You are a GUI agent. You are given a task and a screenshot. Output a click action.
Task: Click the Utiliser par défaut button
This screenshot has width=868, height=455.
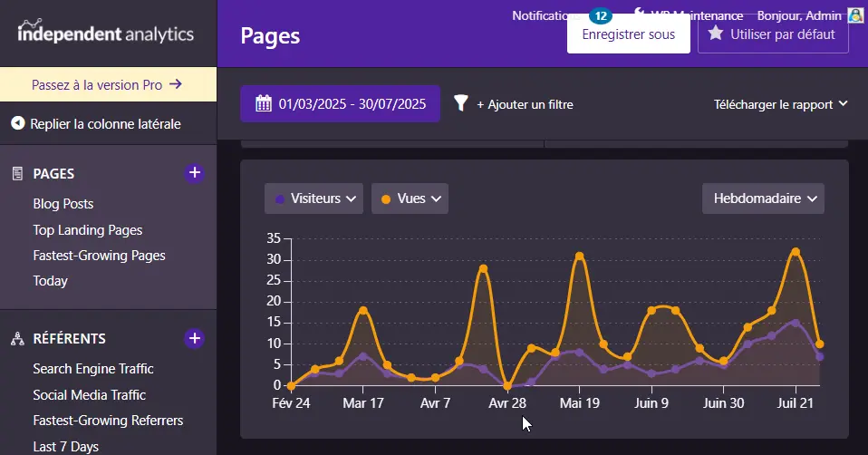773,34
